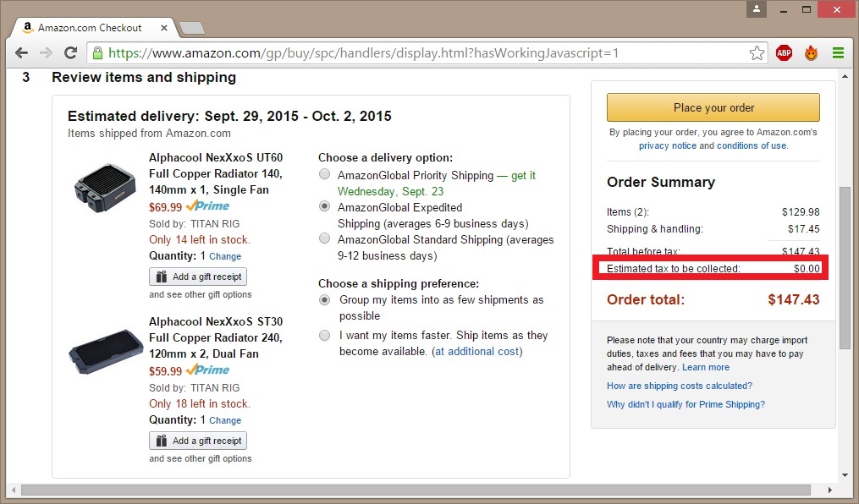The height and width of the screenshot is (504, 859).
Task: Change quantity of the ST30 radiator
Action: [x=225, y=420]
